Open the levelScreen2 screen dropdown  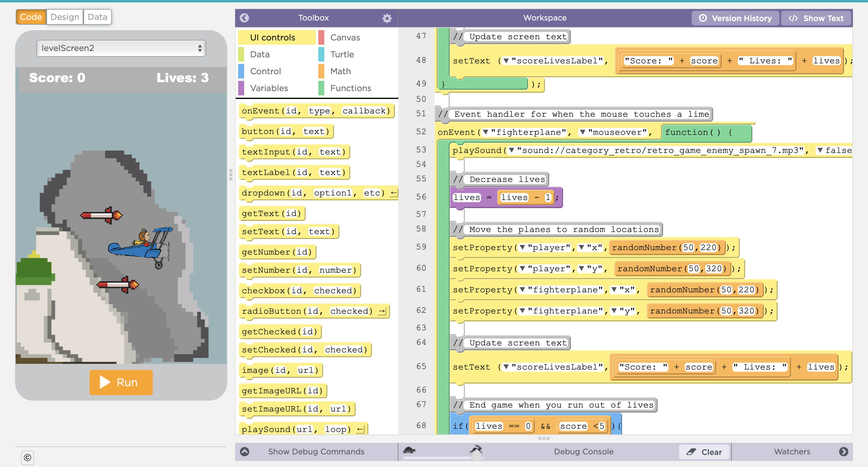[121, 48]
